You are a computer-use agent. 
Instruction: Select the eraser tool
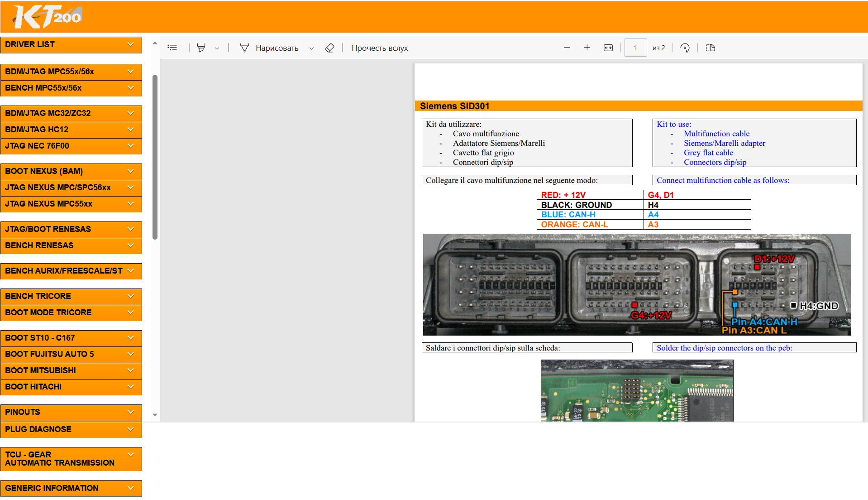point(329,48)
